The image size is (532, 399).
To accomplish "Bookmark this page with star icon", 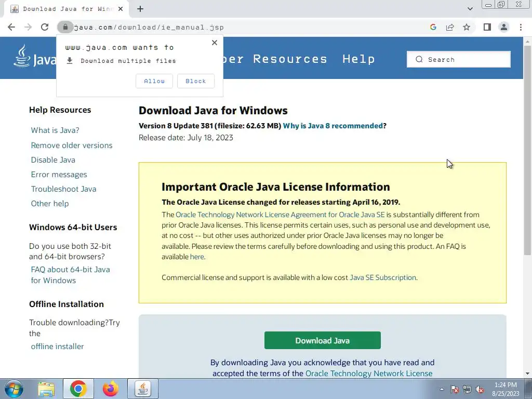I will click(467, 27).
